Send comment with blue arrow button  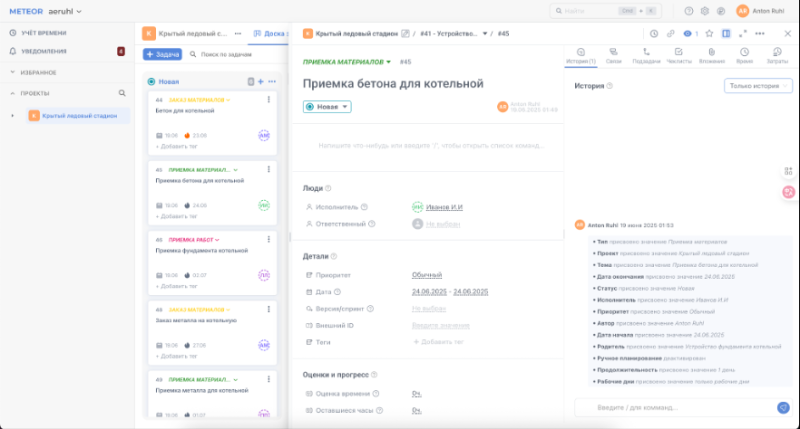[783, 408]
